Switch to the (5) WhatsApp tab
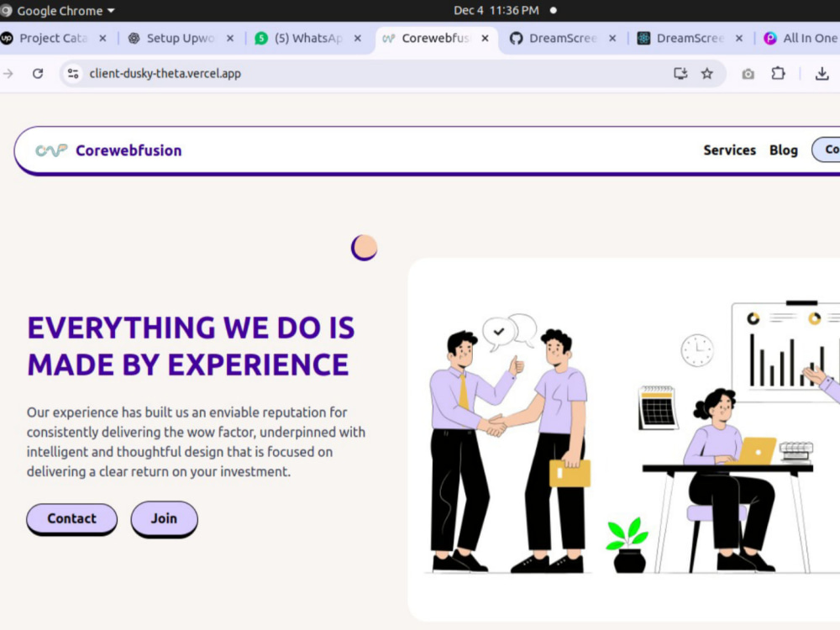 coord(308,38)
